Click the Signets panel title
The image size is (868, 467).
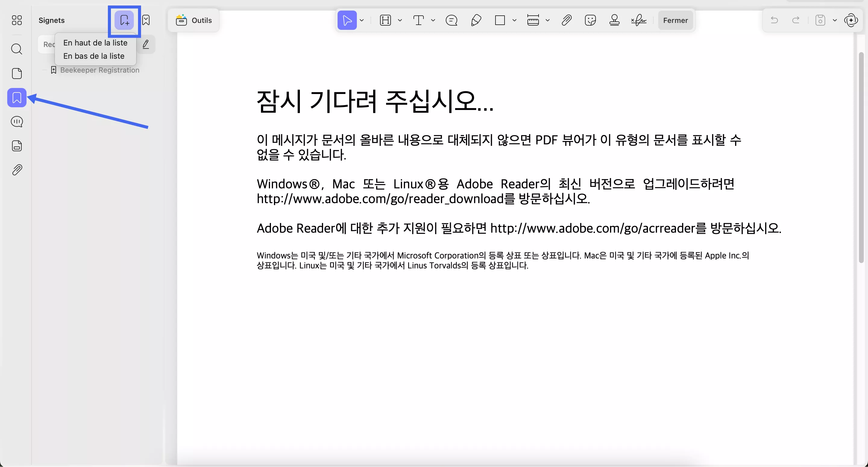click(52, 20)
